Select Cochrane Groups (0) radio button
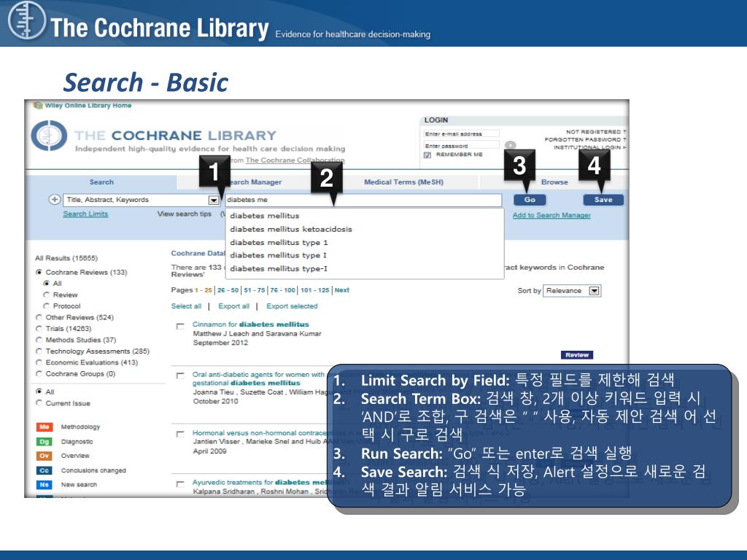The image size is (747, 560). tap(39, 374)
